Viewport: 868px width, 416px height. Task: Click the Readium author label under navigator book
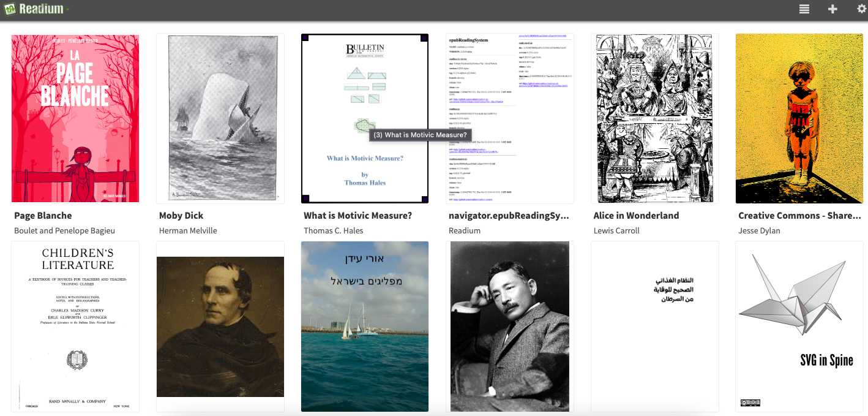click(x=465, y=231)
